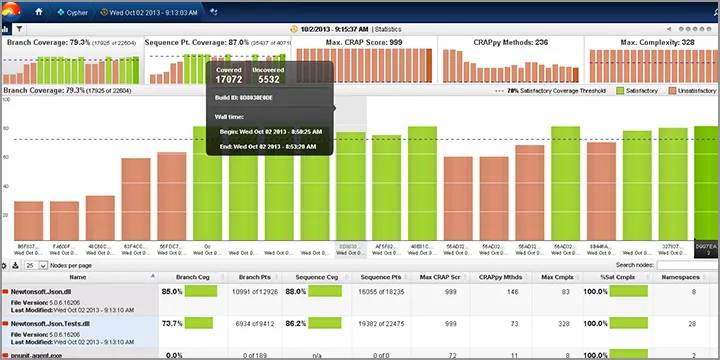Select the dark green D997EA build bar
The height and width of the screenshot is (360, 720).
coord(707,183)
